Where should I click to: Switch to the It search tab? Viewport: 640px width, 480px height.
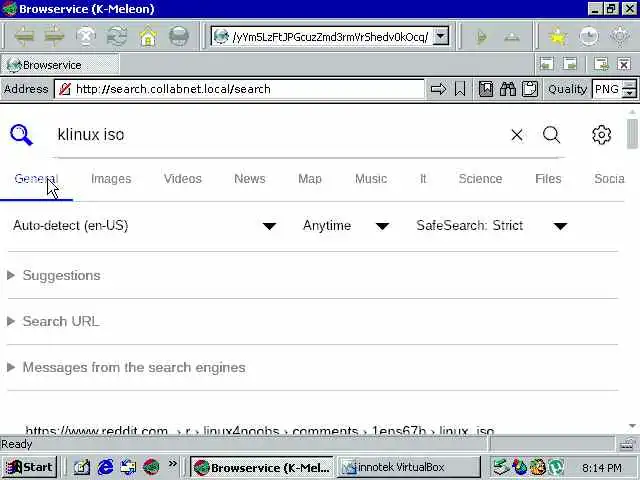click(x=423, y=179)
